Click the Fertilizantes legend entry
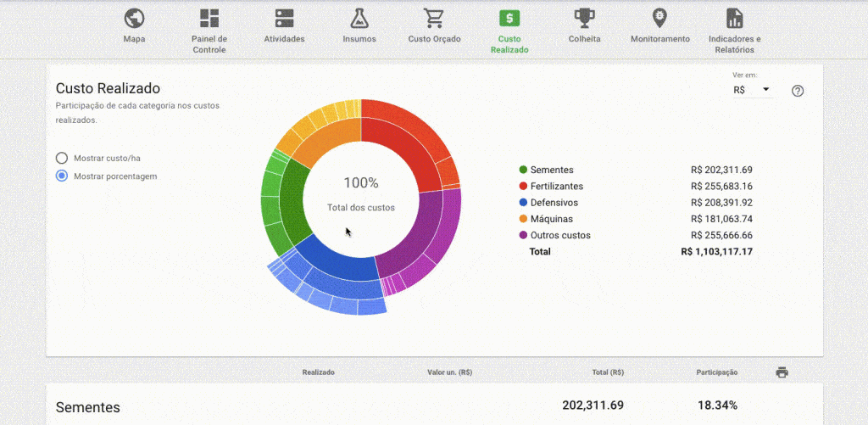Image resolution: width=868 pixels, height=425 pixels. [556, 187]
